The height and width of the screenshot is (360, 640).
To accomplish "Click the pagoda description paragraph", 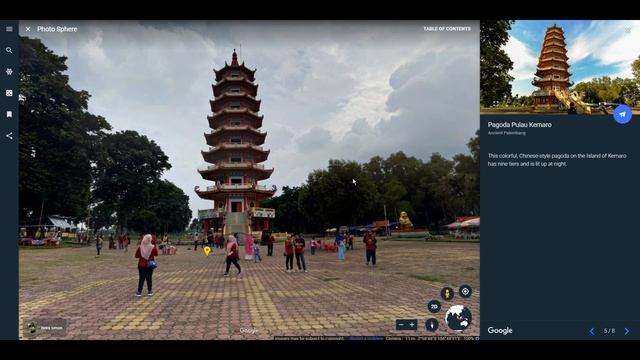I will tap(557, 160).
